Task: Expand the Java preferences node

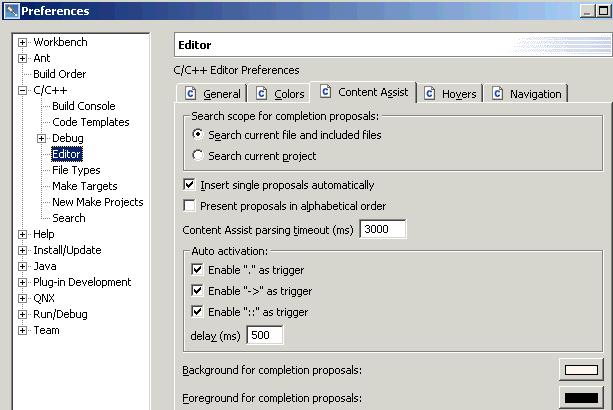Action: pos(22,266)
